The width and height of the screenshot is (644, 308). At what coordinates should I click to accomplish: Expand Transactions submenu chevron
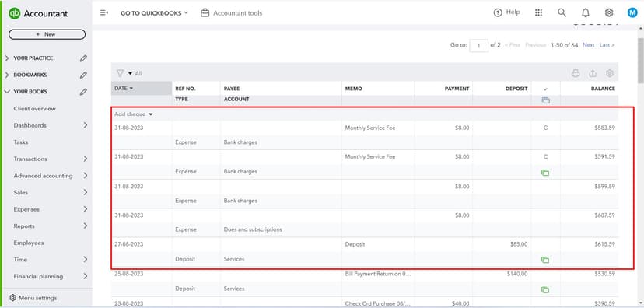tap(85, 159)
